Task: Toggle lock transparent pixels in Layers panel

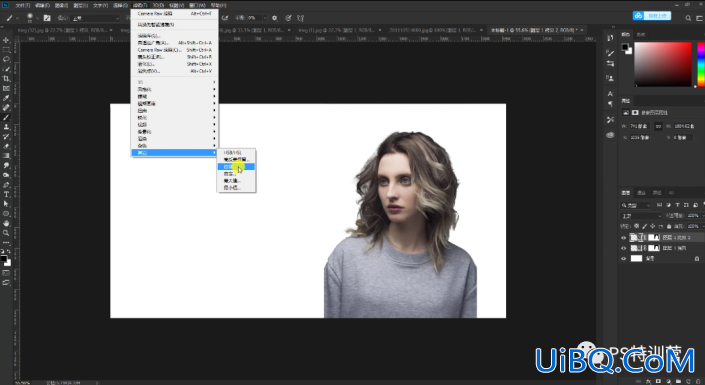Action: (x=636, y=226)
